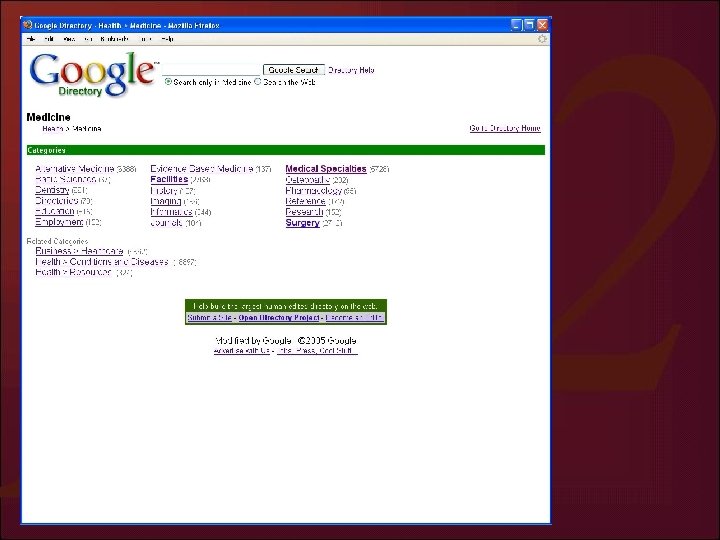Open the Reference category
Viewport: 720px width, 540px height.
(x=305, y=201)
